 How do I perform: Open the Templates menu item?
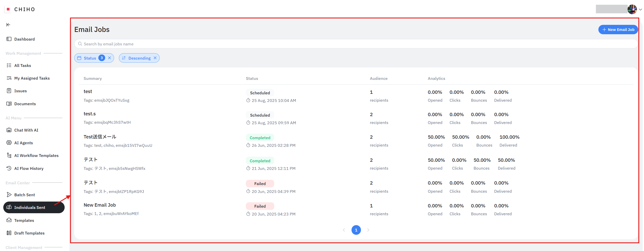24,220
